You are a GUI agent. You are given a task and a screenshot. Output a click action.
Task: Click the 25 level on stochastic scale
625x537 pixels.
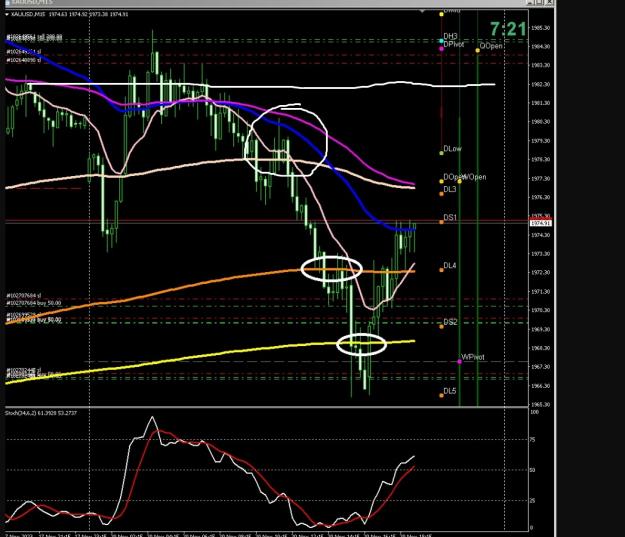point(533,501)
